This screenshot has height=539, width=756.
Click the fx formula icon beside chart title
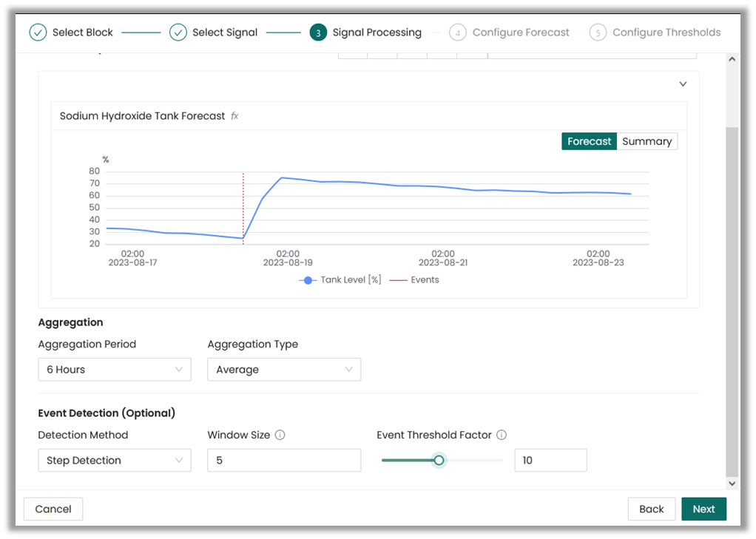(x=234, y=116)
